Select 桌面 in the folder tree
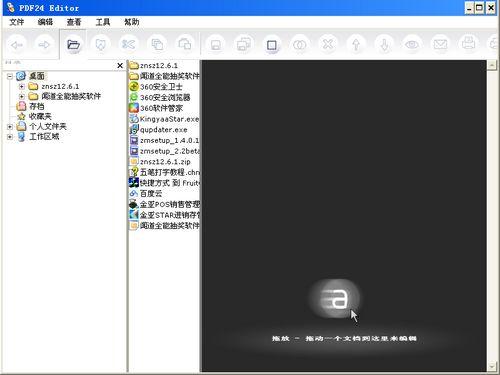Image resolution: width=500 pixels, height=375 pixels. pos(37,76)
